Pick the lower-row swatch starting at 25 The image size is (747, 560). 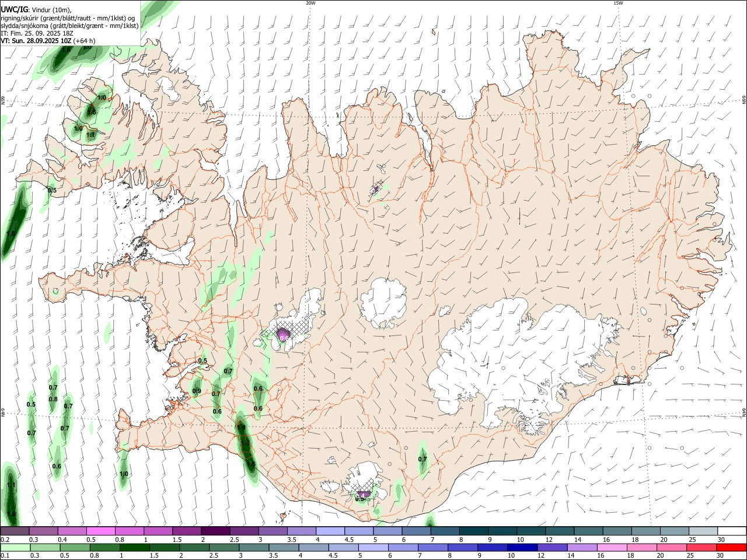pos(701,547)
